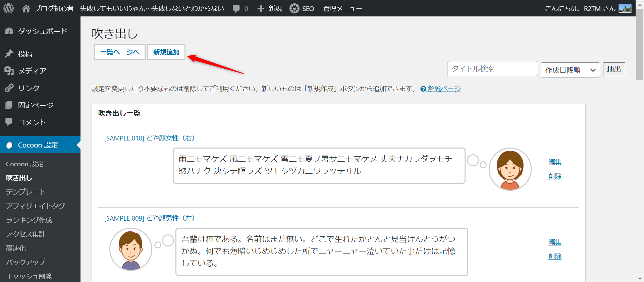
Task: Open the 新規 add-new menu
Action: (270, 9)
